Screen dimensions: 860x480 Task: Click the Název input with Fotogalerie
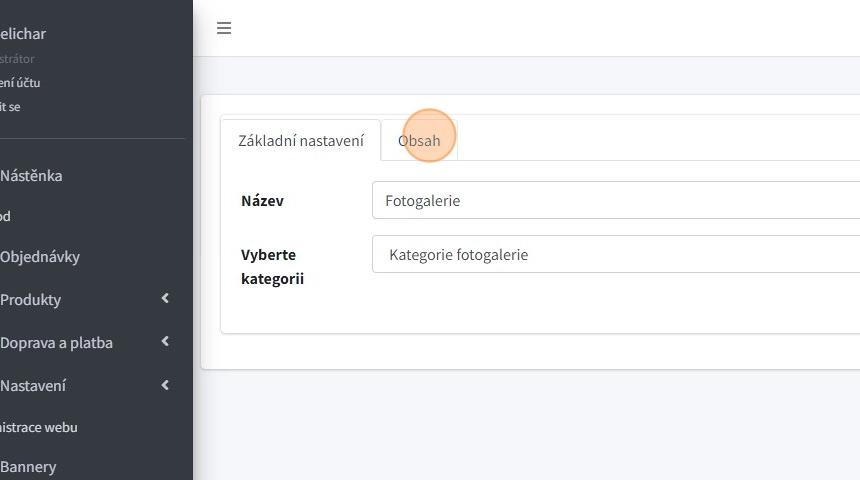[615, 200]
